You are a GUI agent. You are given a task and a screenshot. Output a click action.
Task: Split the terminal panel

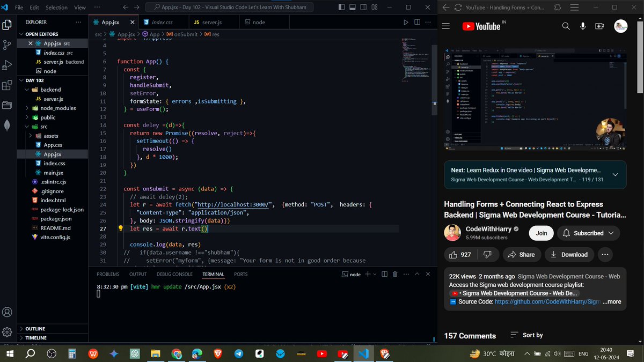tap(385, 274)
